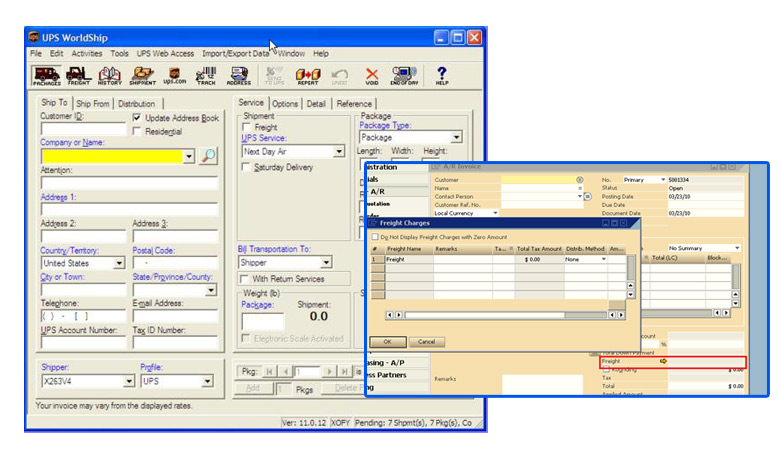
Task: Open the Local Currency dropdown in A/R Invoice
Action: tap(495, 213)
